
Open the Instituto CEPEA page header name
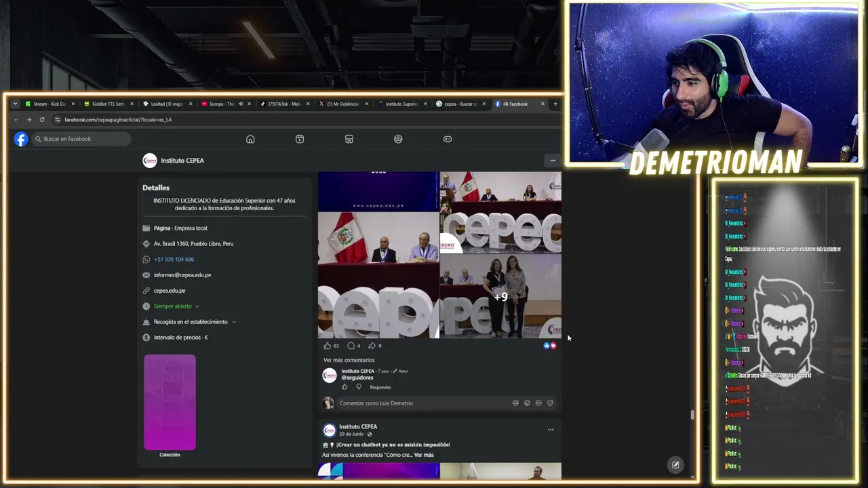(x=182, y=161)
